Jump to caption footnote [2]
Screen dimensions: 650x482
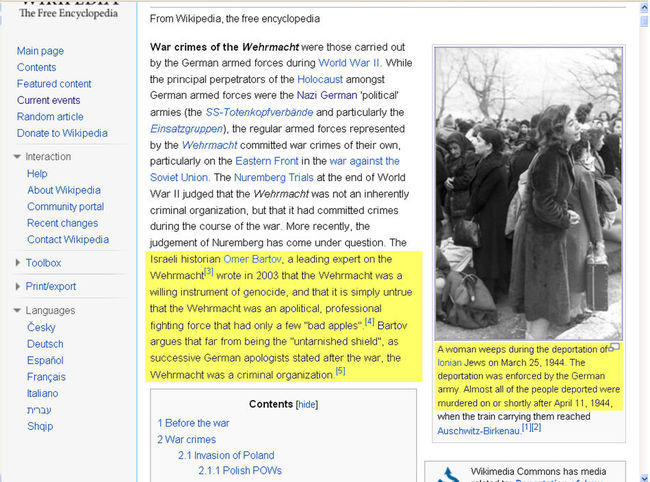tap(536, 427)
